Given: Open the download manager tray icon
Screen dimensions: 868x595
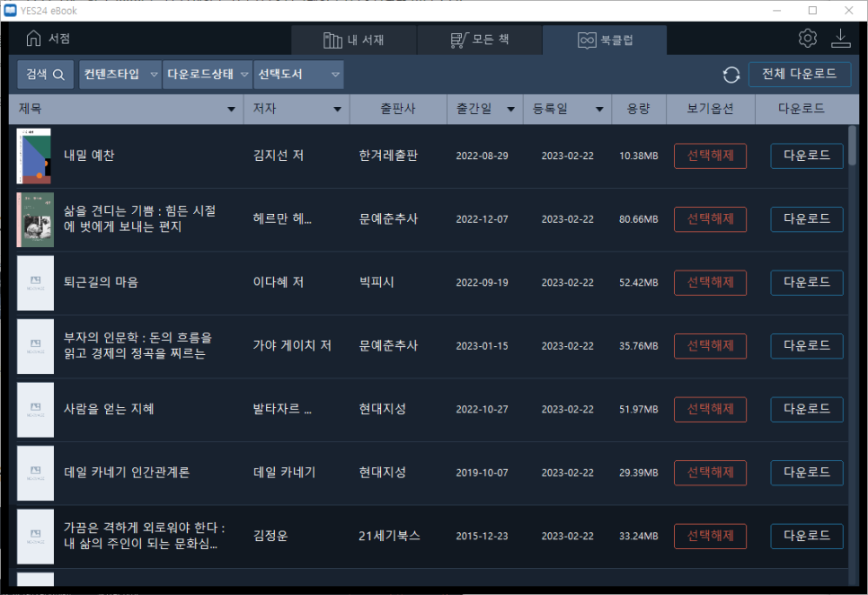Looking at the screenshot, I should click(x=840, y=38).
